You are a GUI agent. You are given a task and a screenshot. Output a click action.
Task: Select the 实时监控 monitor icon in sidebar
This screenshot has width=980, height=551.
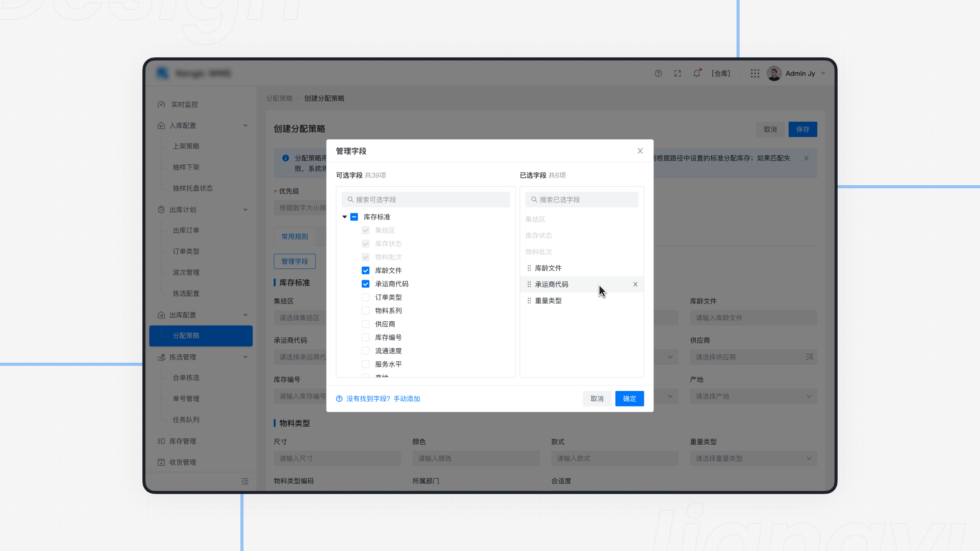click(x=161, y=104)
